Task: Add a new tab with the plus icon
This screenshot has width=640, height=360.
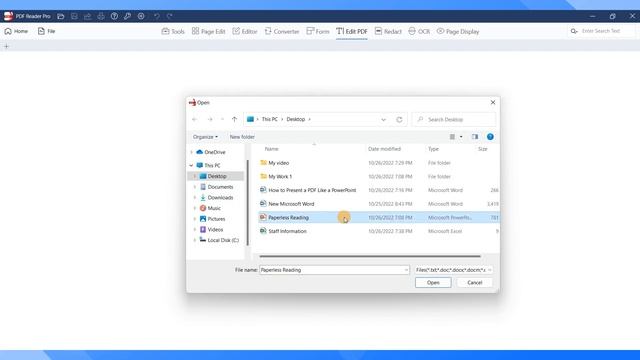Action: coord(6,46)
